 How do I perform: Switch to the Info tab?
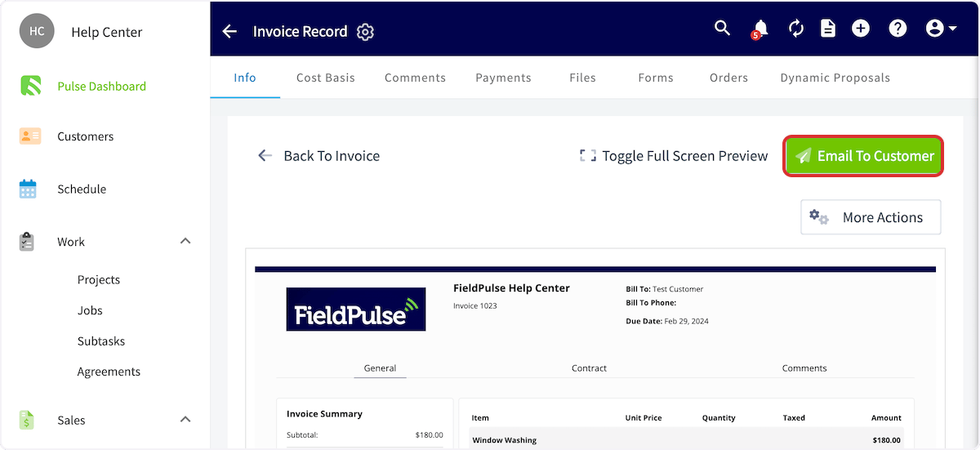(x=245, y=78)
